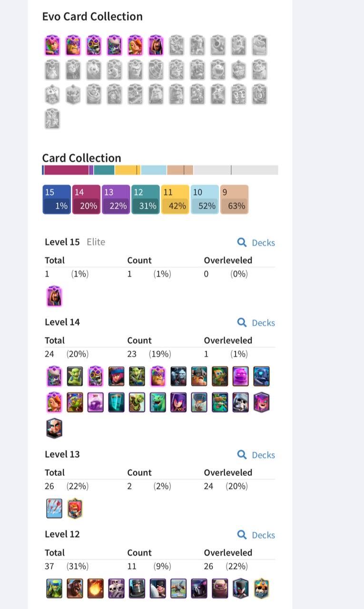364x609 pixels.
Task: Select the Skeleton Army card
Action: point(116,588)
